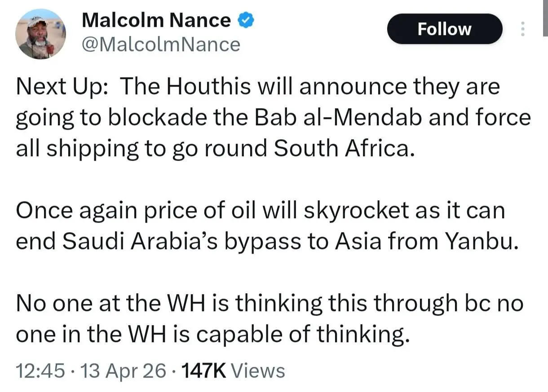Open the three-dot more options menu
Screen dimensions: 548x392
click(x=522, y=29)
